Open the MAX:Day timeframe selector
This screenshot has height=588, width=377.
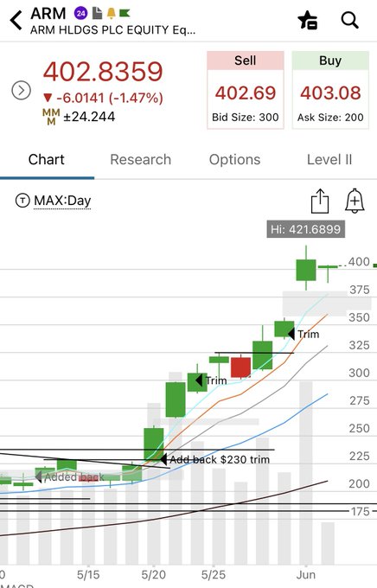[62, 201]
